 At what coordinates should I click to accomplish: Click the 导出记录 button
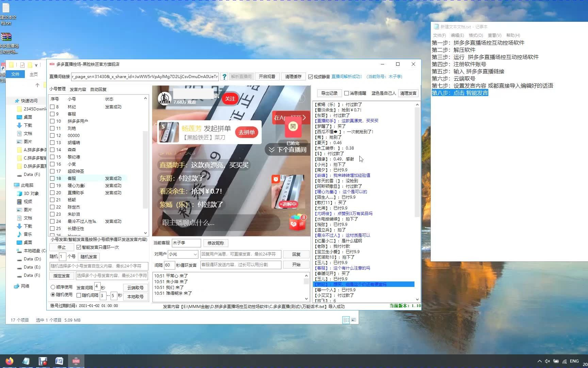pyautogui.click(x=329, y=93)
